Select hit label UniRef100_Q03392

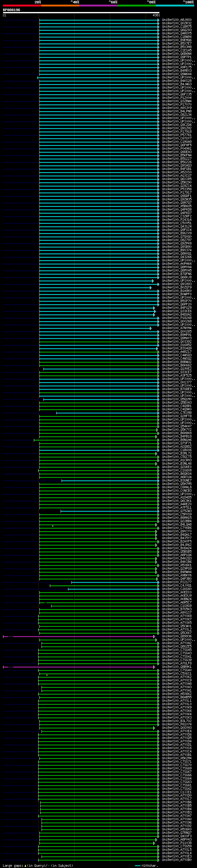click(176, 342)
